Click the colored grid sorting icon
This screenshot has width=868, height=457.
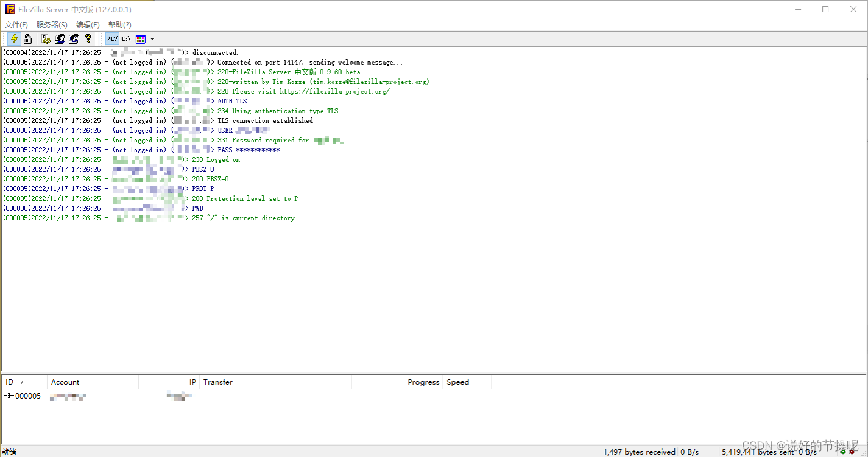click(141, 39)
